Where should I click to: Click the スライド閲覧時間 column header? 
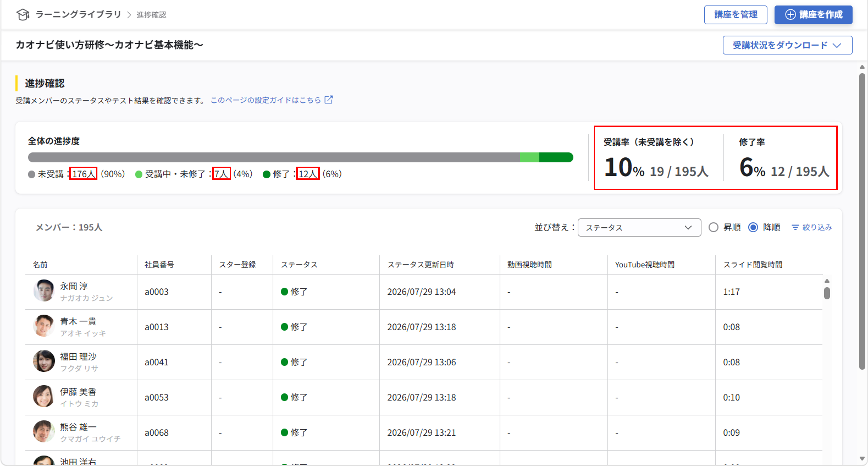click(x=753, y=265)
